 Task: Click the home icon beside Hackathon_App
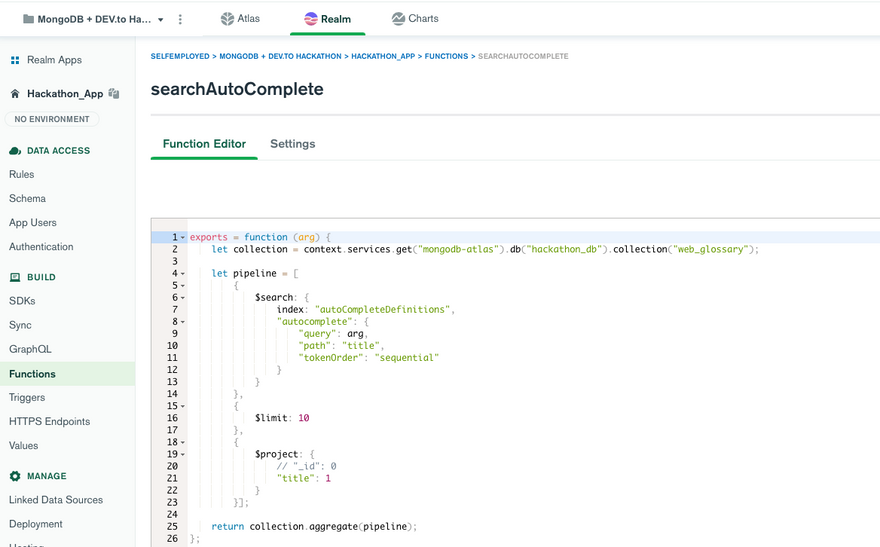15,94
